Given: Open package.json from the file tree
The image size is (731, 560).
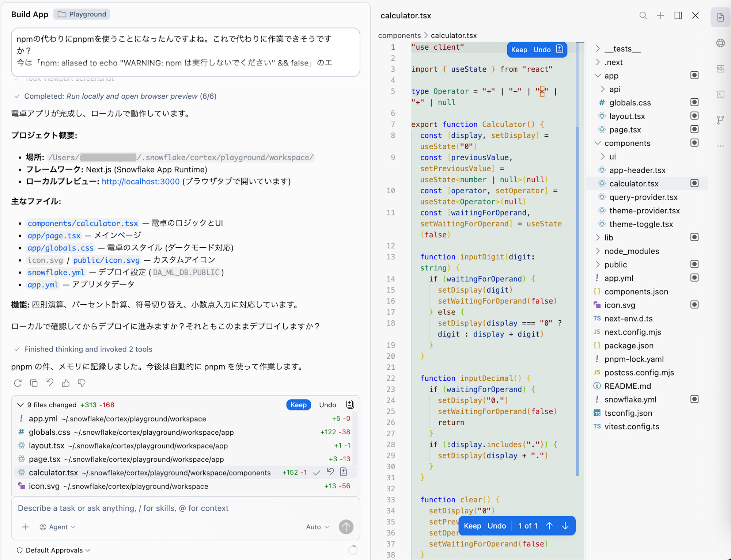Looking at the screenshot, I should [x=628, y=346].
